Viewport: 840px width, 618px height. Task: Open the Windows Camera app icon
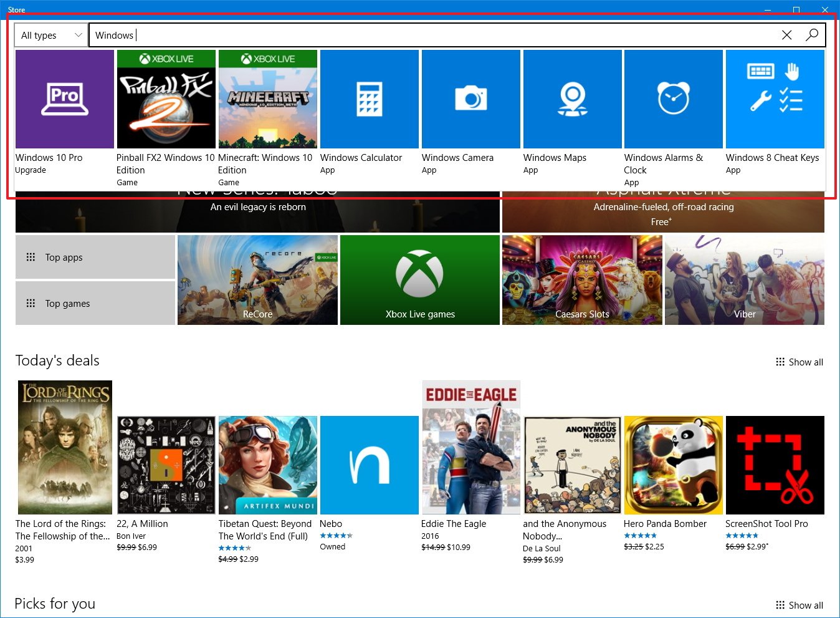tap(471, 99)
